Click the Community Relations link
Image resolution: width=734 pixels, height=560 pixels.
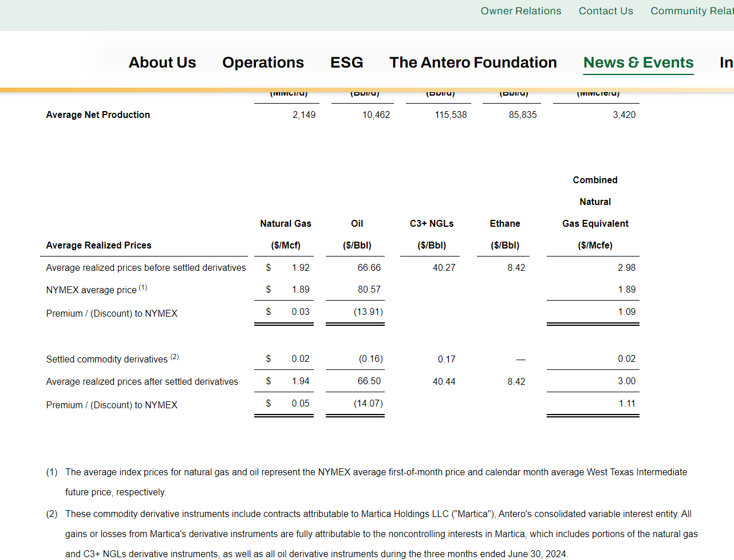(x=692, y=11)
